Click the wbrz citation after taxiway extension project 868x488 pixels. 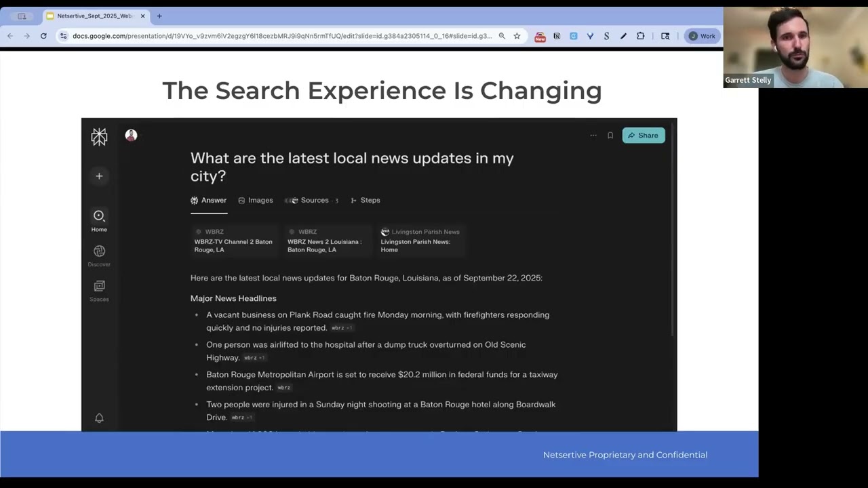coord(284,388)
